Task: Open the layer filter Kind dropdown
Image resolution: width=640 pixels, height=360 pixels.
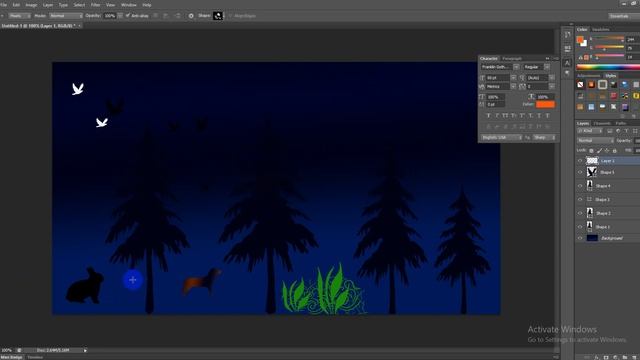Action: point(590,131)
